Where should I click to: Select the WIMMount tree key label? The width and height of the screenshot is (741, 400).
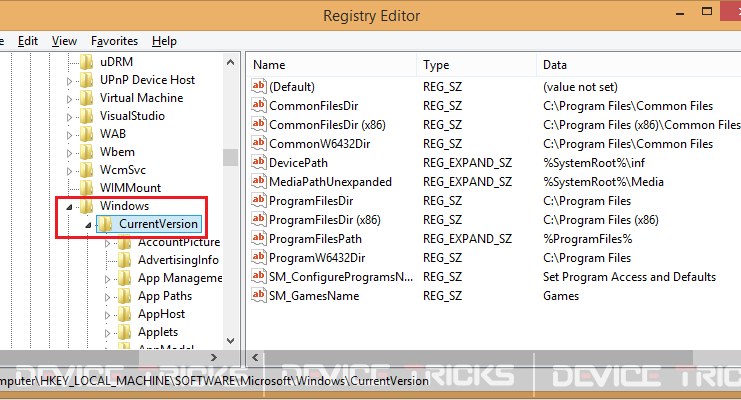click(x=130, y=188)
